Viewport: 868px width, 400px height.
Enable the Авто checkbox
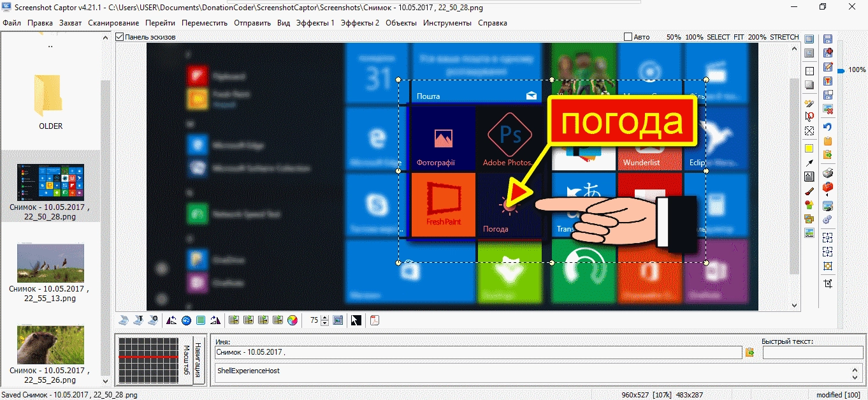tap(628, 37)
